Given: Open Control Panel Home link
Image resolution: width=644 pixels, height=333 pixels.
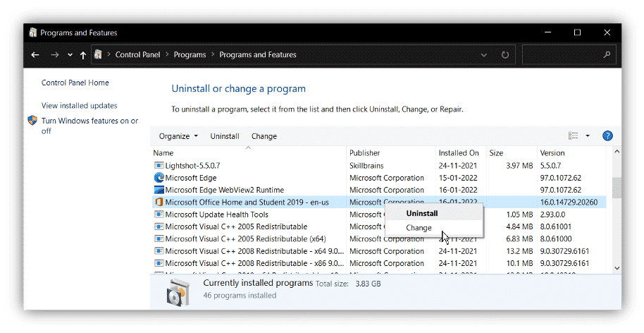Looking at the screenshot, I should 75,83.
